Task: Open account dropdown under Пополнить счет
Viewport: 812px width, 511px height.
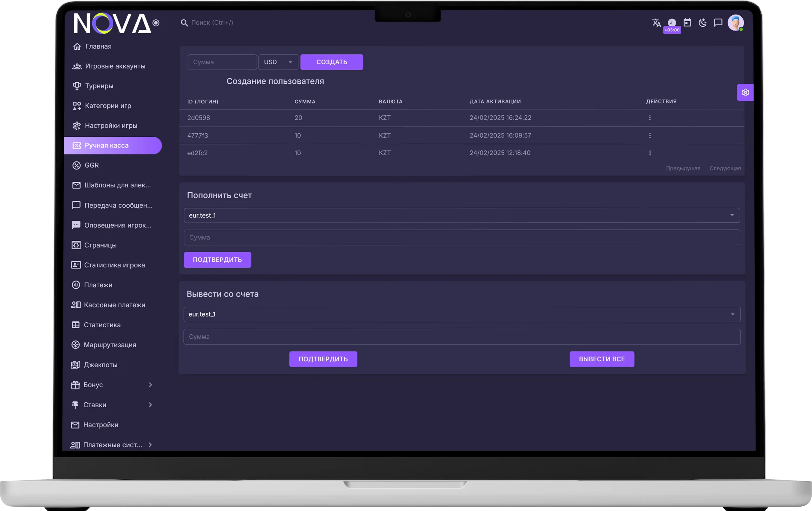Action: [x=461, y=215]
